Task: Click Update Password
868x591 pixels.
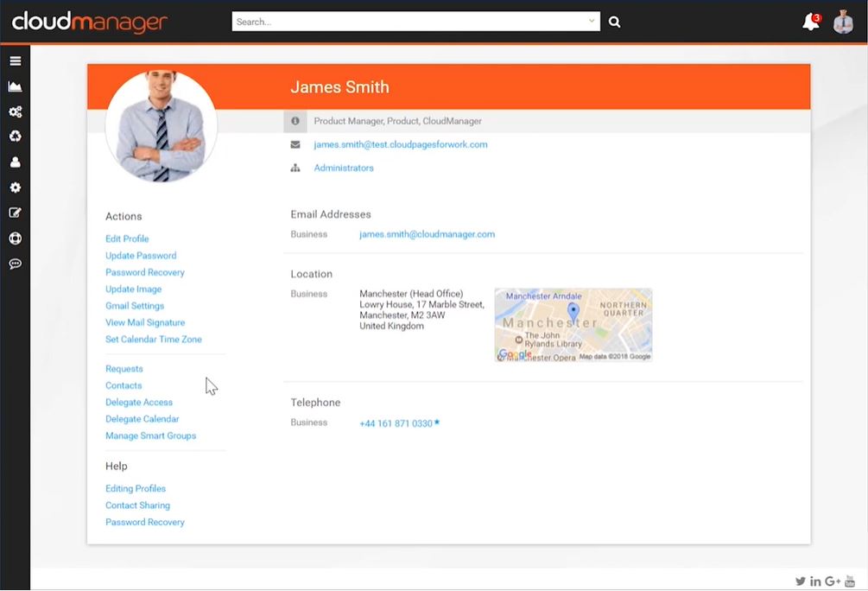Action: point(141,256)
